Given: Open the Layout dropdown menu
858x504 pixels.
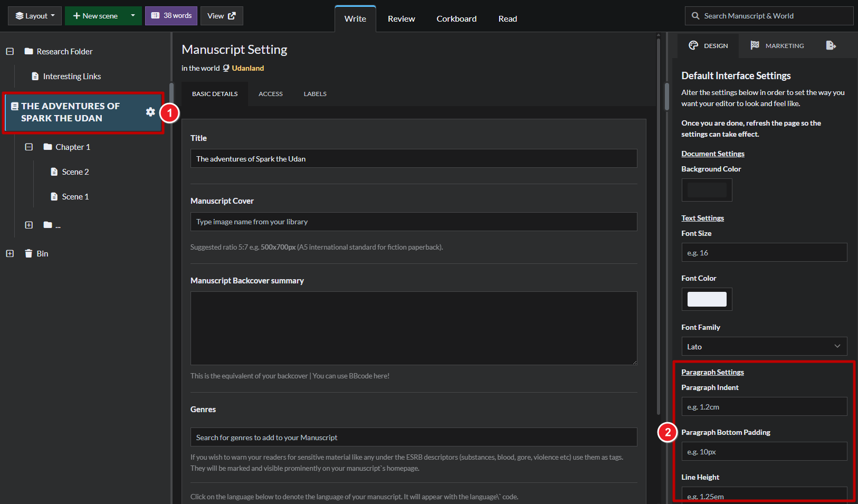Looking at the screenshot, I should [x=35, y=16].
